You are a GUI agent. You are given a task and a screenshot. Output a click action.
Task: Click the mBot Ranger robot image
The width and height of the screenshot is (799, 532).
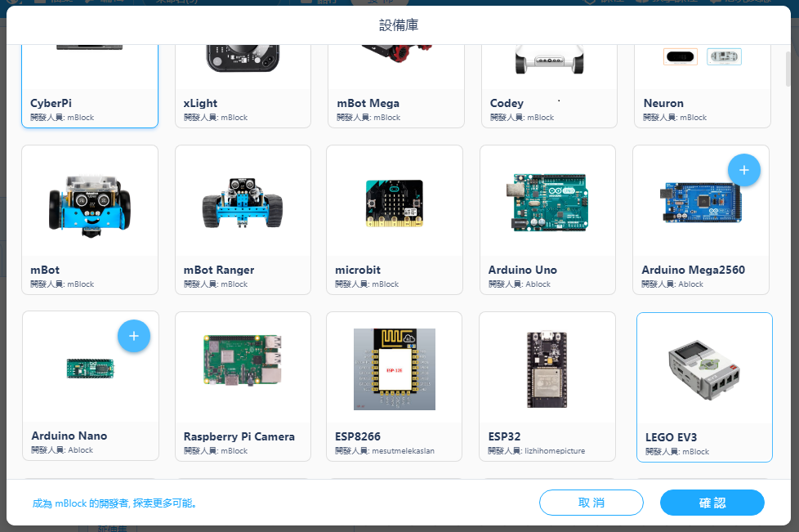243,203
